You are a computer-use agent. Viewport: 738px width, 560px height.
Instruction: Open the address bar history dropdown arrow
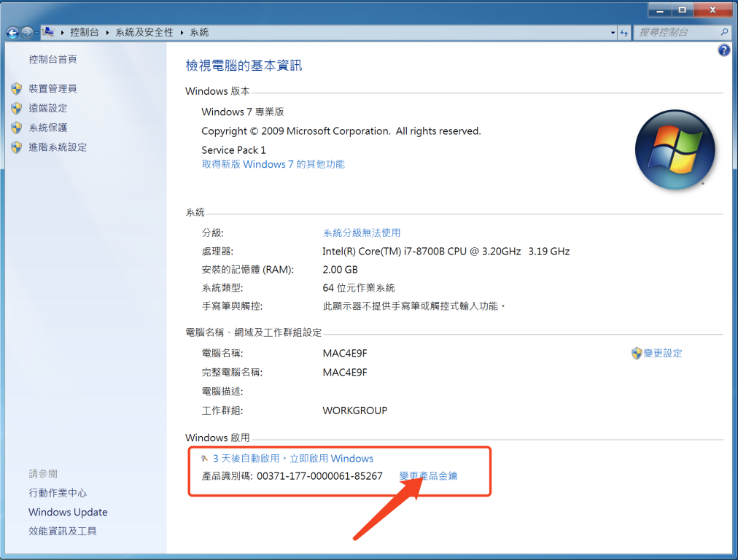pyautogui.click(x=613, y=33)
